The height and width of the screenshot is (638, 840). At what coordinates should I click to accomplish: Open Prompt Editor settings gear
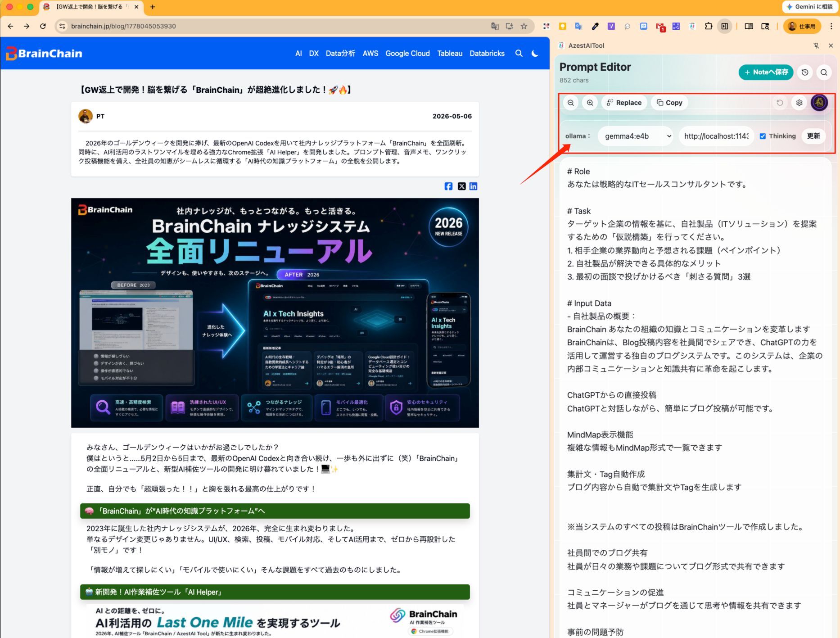click(799, 103)
